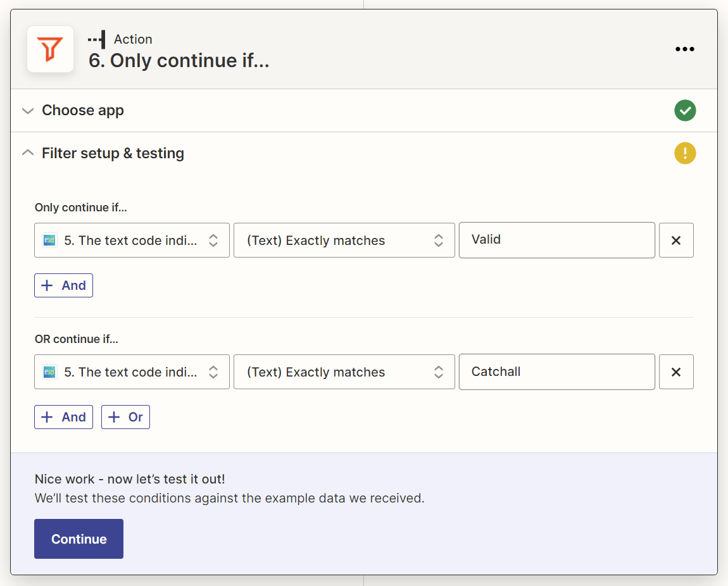This screenshot has width=728, height=586.
Task: Open the '(Text) Exactly matches' operator dropdown
Action: pyautogui.click(x=344, y=240)
